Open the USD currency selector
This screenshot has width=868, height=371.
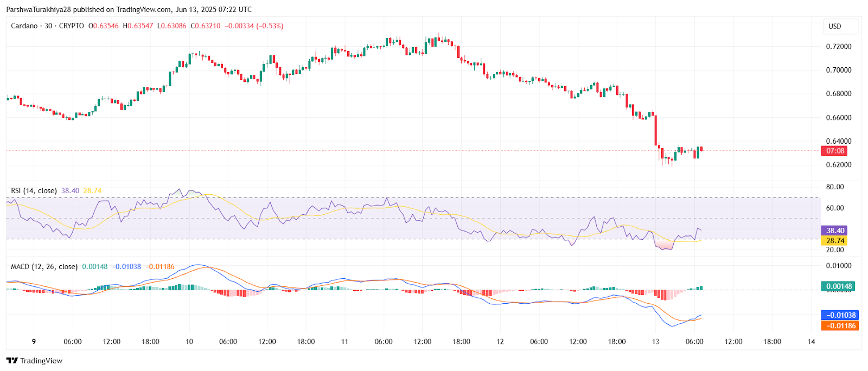tap(835, 26)
